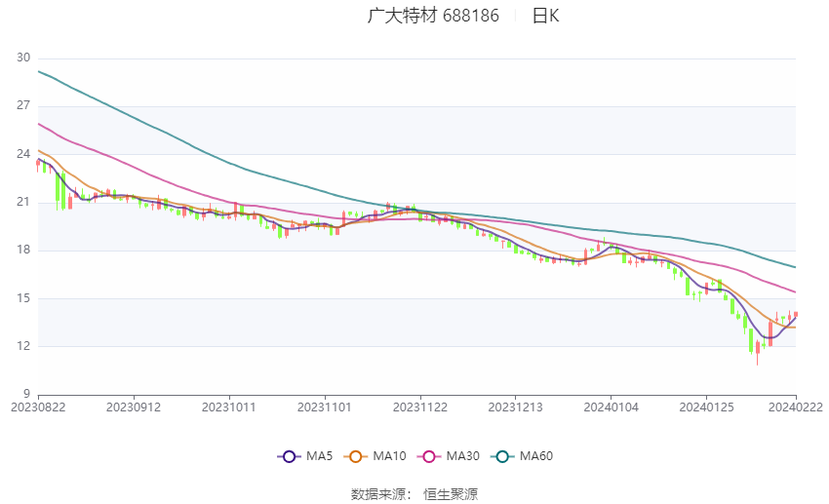The image size is (829, 504).
Task: Click the x-axis date label 20240104
Action: pos(612,407)
